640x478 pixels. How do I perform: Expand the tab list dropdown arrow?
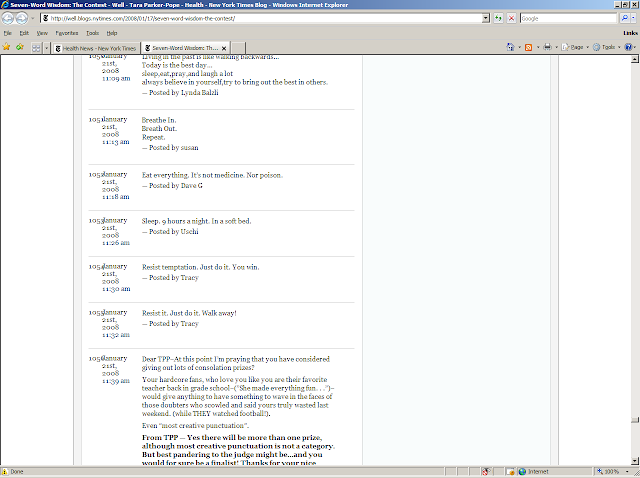46,48
